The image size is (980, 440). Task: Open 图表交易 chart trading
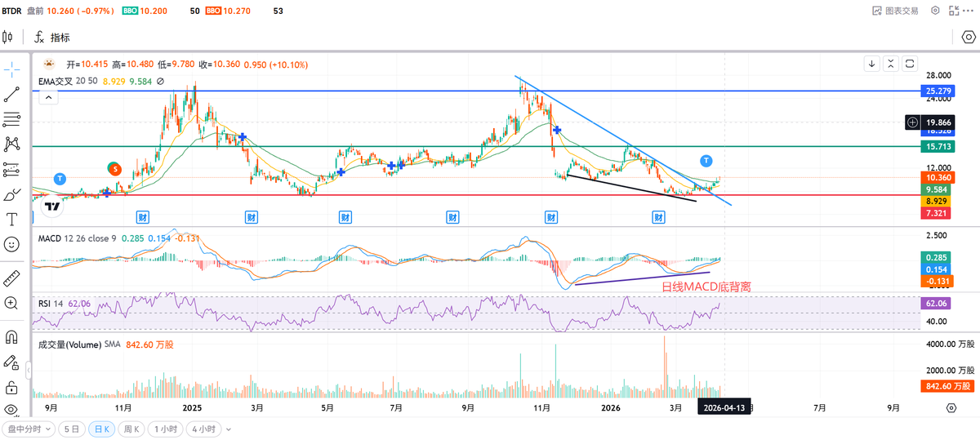point(895,11)
